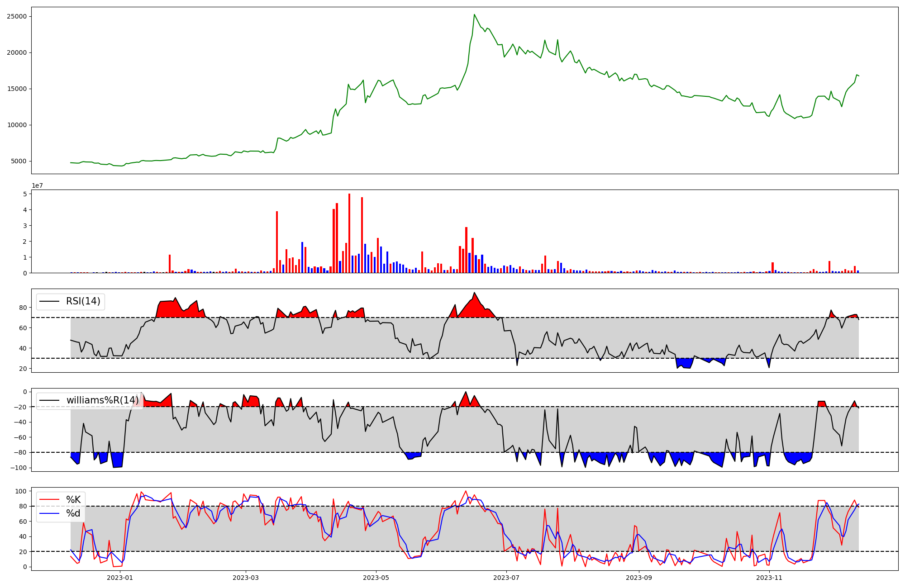Image resolution: width=905 pixels, height=588 pixels.
Task: Click the 2023-11 date axis label
Action: (769, 578)
